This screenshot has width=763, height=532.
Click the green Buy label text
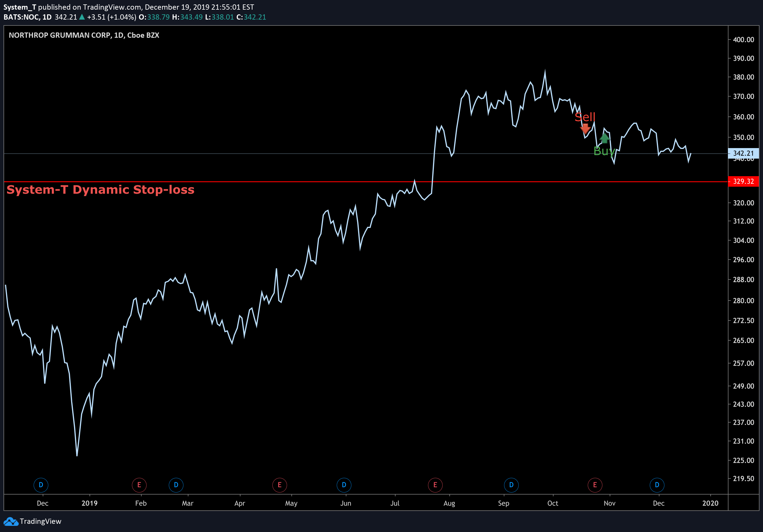point(604,151)
